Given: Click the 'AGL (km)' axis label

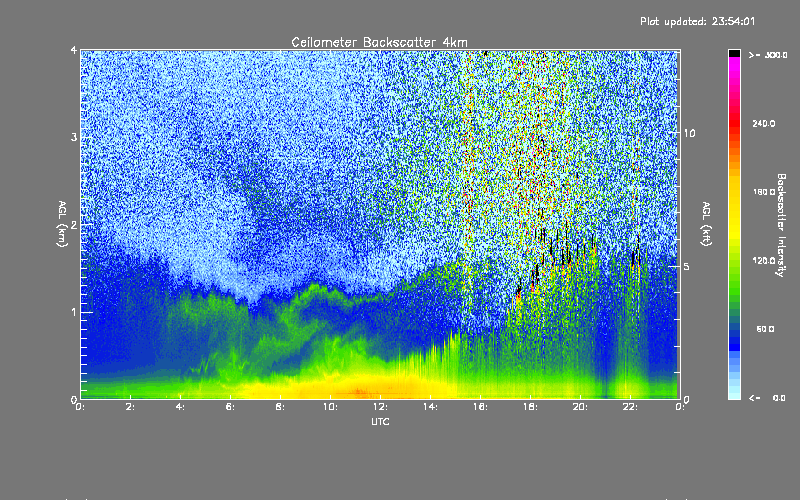Looking at the screenshot, I should (x=62, y=224).
